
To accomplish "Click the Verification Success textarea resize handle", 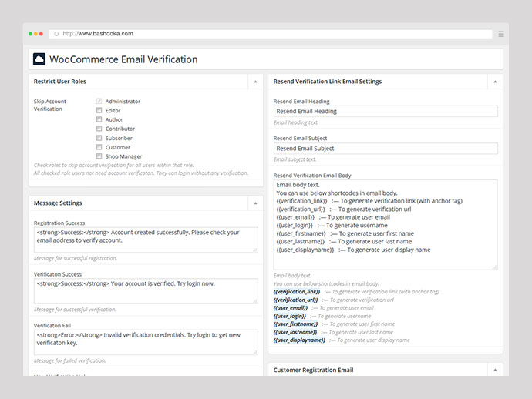I will coord(255,301).
